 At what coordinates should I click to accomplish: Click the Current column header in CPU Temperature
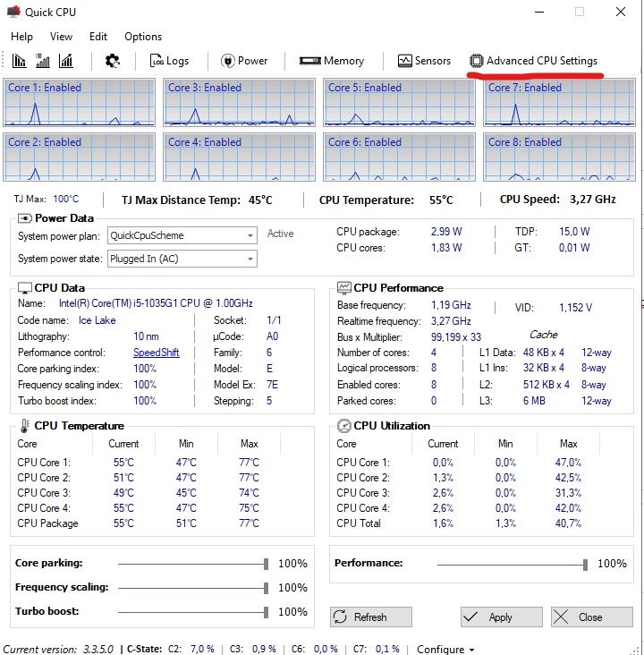tap(123, 444)
